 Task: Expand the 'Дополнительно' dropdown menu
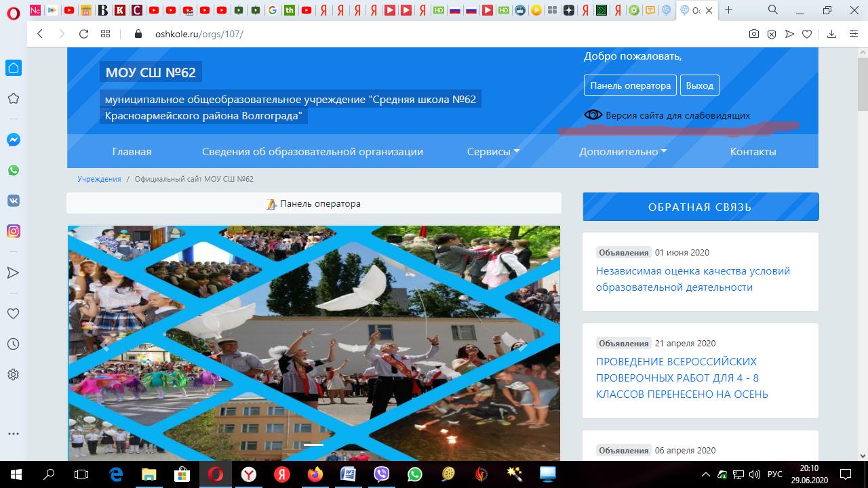pyautogui.click(x=623, y=152)
